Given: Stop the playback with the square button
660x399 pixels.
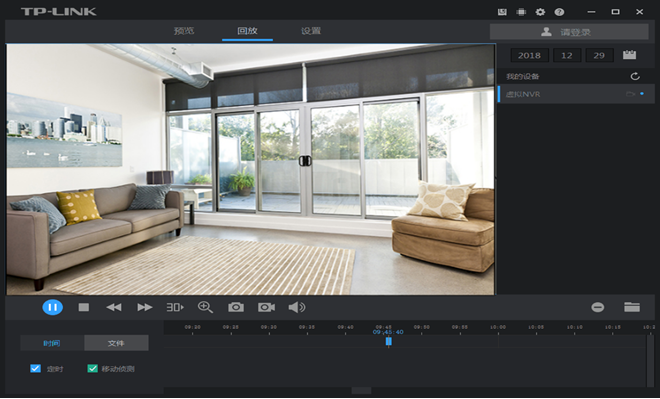Looking at the screenshot, I should pyautogui.click(x=84, y=307).
